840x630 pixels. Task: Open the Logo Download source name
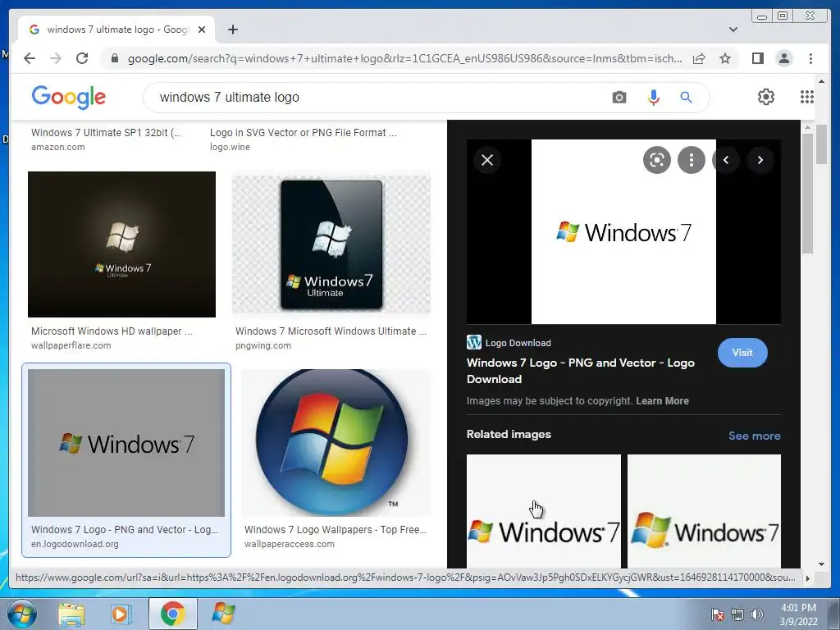518,343
